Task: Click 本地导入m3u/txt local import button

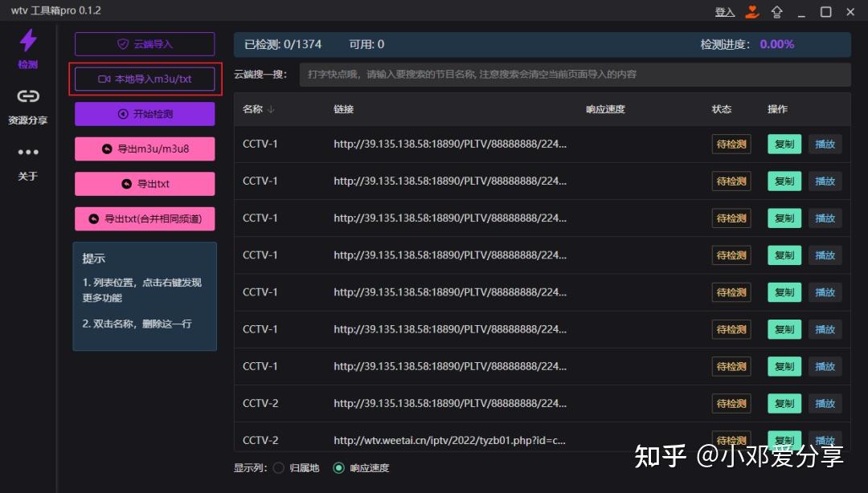Action: click(x=145, y=79)
